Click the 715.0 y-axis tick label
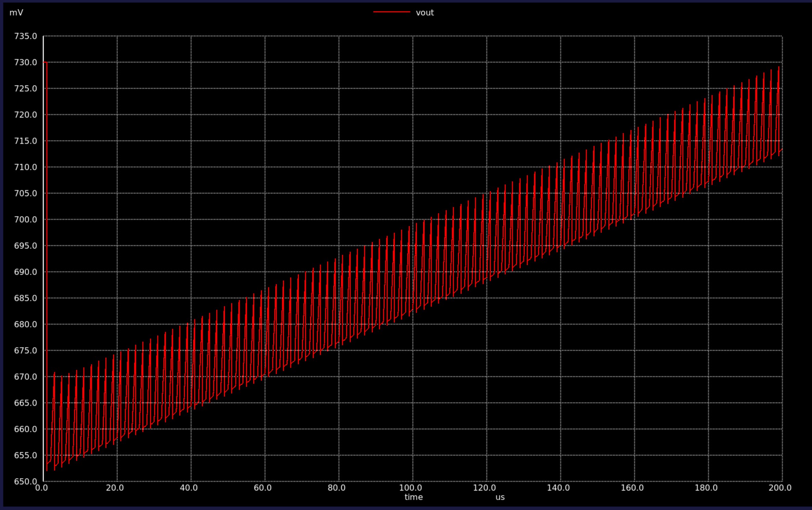 pyautogui.click(x=25, y=141)
